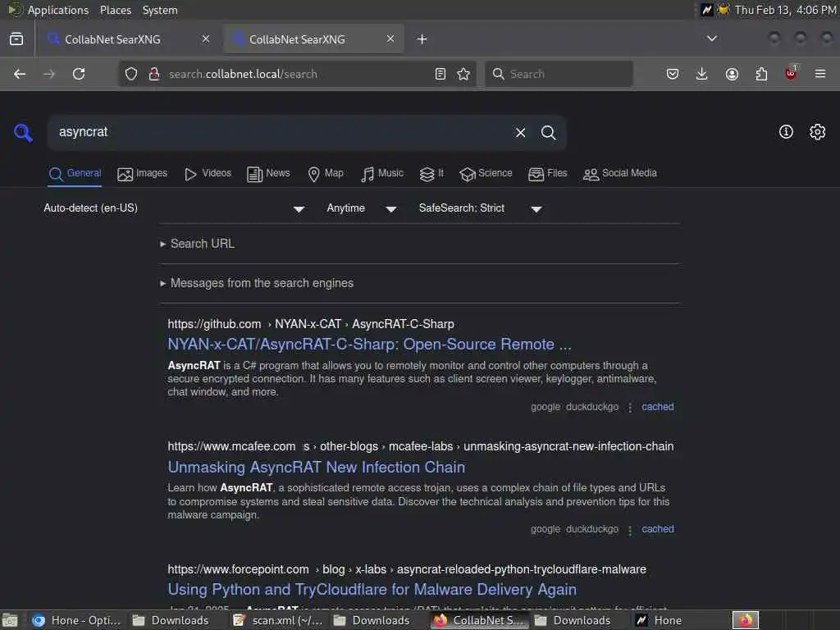840x630 pixels.
Task: Click the Firefox toolbar Search box
Action: (559, 74)
